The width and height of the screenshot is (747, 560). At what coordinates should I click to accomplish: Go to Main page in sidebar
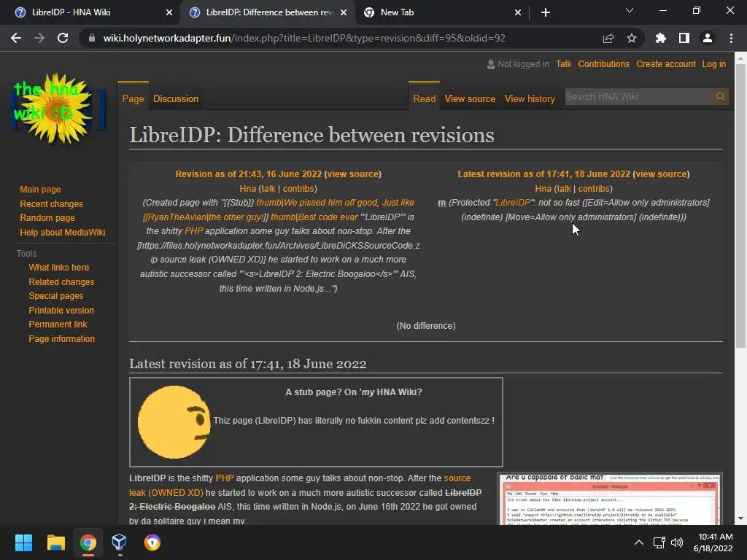point(40,190)
